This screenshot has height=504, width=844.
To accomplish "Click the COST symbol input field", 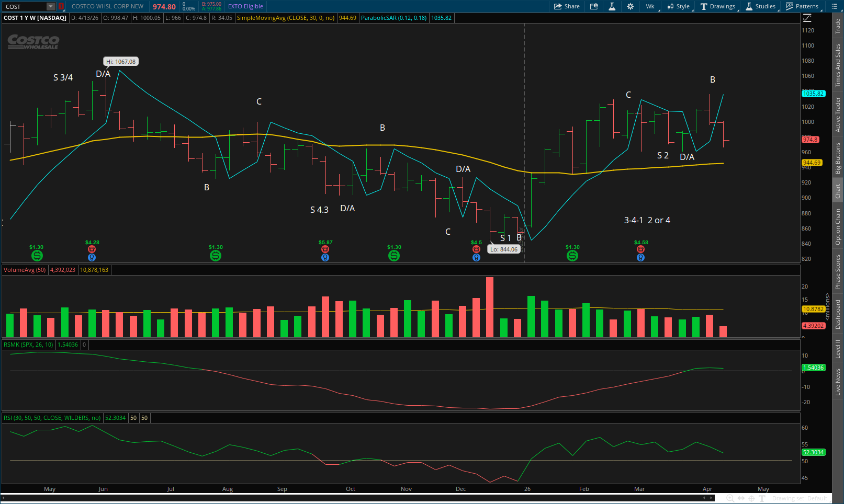I will (25, 6).
